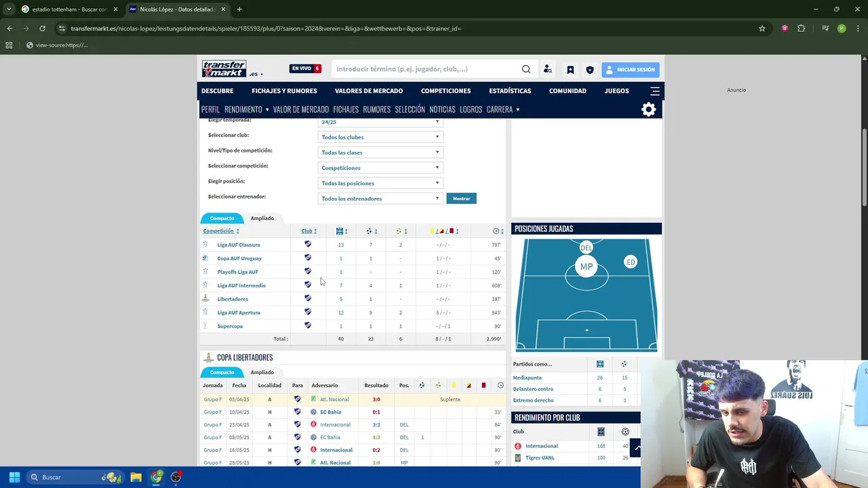Click the bookmark watchlist icon in header
This screenshot has width=868, height=488.
pyautogui.click(x=570, y=70)
